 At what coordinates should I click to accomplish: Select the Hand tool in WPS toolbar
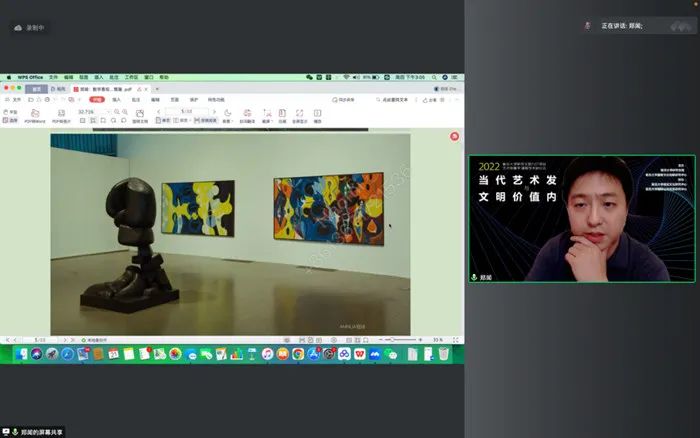coord(13,111)
